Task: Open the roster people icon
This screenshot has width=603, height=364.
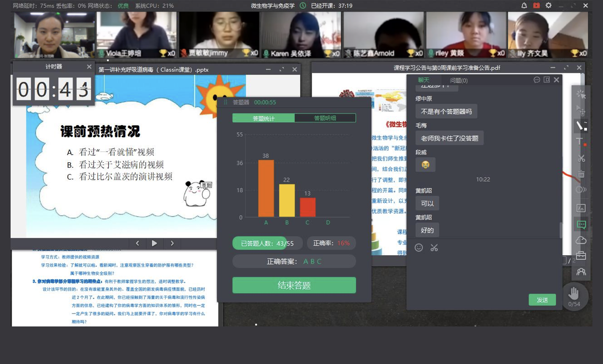Action: [x=581, y=272]
